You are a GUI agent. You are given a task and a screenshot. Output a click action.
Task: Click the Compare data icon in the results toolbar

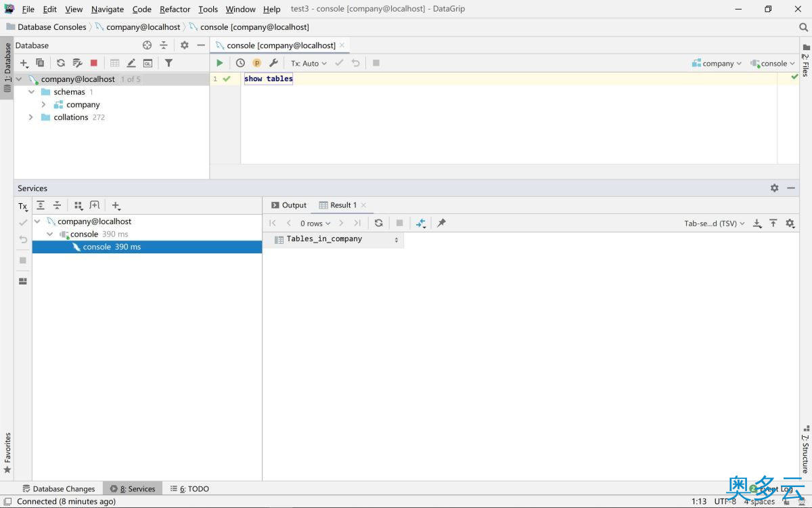coord(420,223)
